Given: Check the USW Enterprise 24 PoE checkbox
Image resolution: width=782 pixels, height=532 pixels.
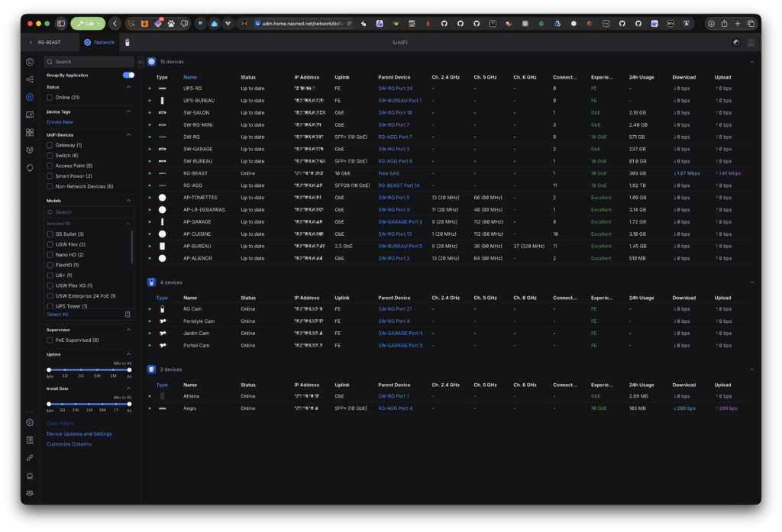Looking at the screenshot, I should click(50, 296).
